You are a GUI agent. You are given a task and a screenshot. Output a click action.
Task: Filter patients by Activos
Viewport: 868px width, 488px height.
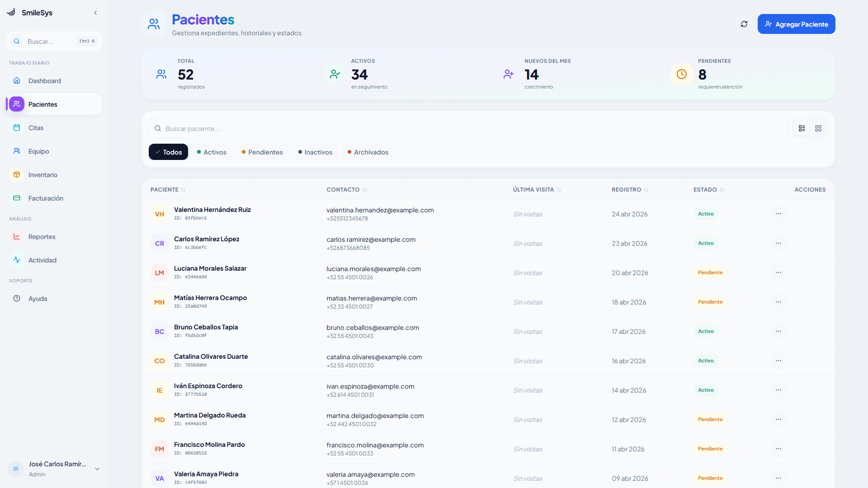[212, 152]
